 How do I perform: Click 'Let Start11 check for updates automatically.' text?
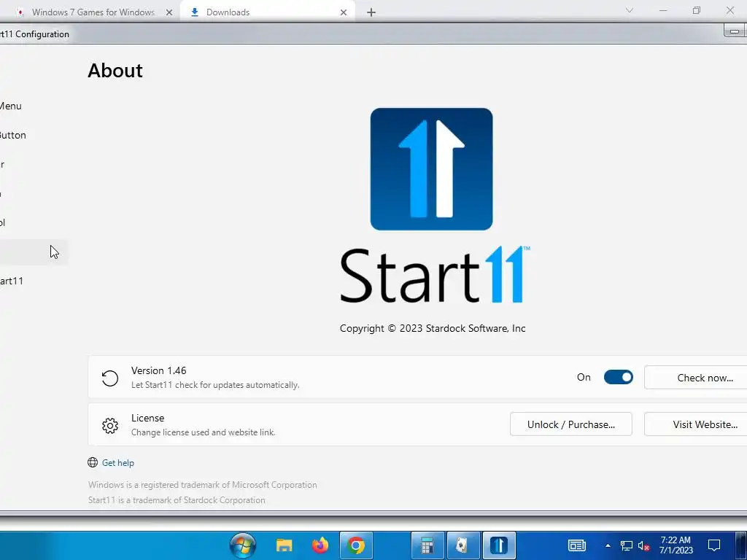pyautogui.click(x=215, y=385)
